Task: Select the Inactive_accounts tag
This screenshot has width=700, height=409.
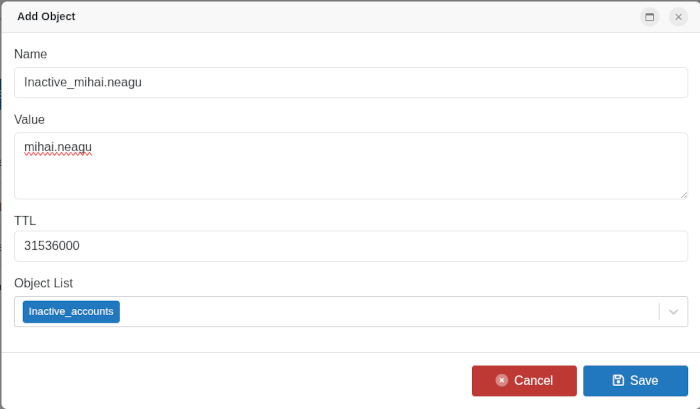Action: pyautogui.click(x=71, y=312)
